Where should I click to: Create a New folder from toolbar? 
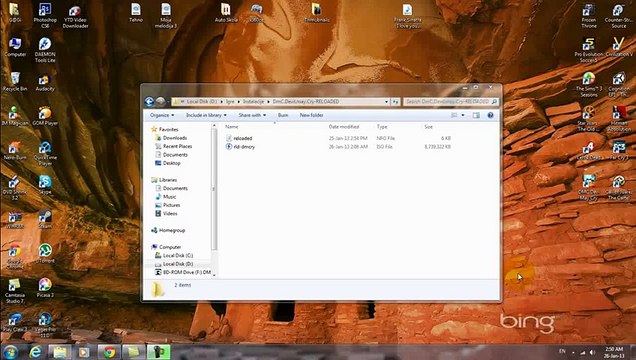(312, 115)
